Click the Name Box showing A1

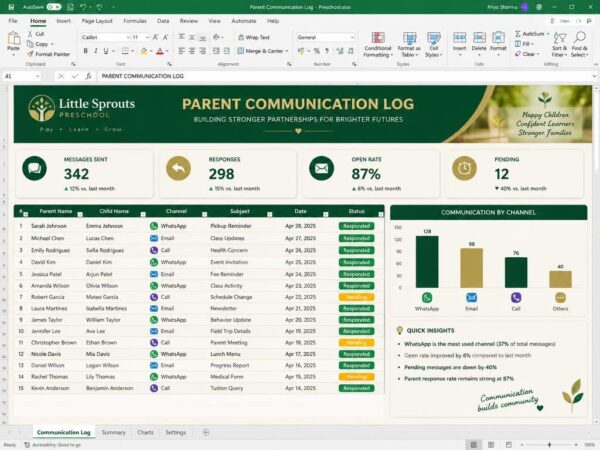click(x=21, y=76)
